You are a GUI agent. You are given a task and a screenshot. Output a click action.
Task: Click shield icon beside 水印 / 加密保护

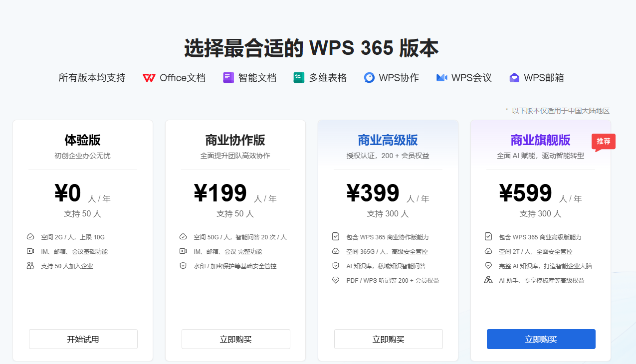183,266
